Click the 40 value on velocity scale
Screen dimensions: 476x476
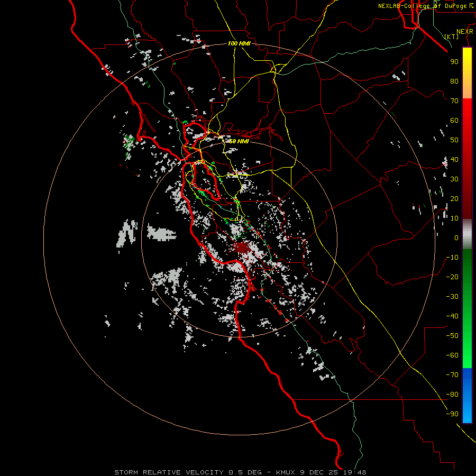(454, 159)
